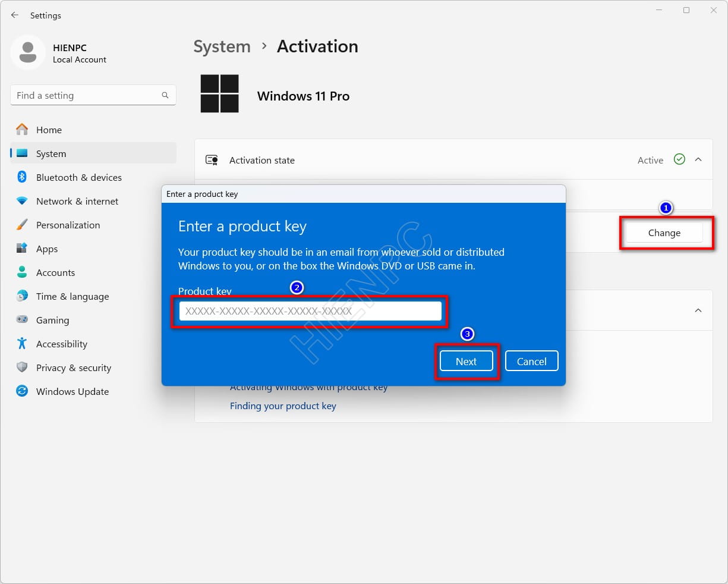Collapse the Activation state section
This screenshot has height=584, width=728.
(x=698, y=159)
